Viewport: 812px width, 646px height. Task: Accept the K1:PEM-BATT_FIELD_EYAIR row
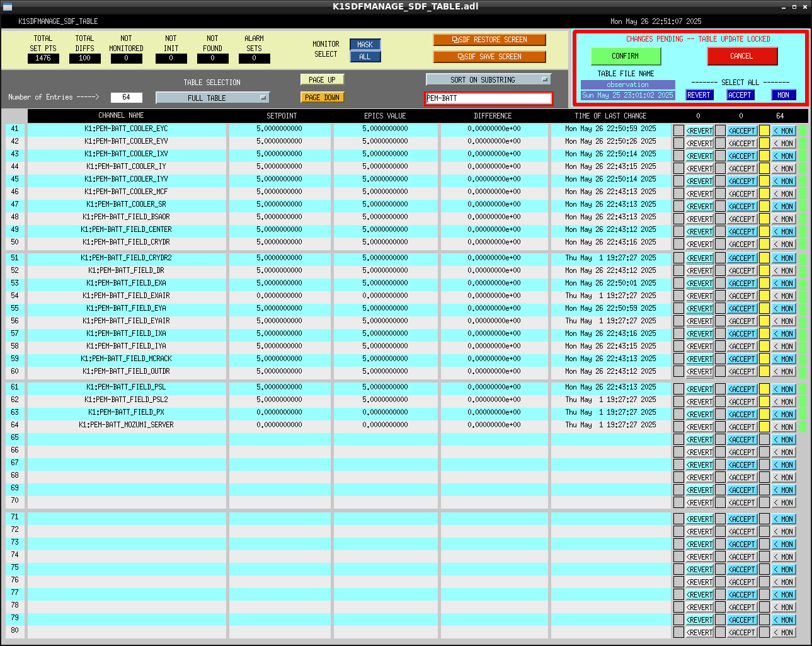point(742,321)
